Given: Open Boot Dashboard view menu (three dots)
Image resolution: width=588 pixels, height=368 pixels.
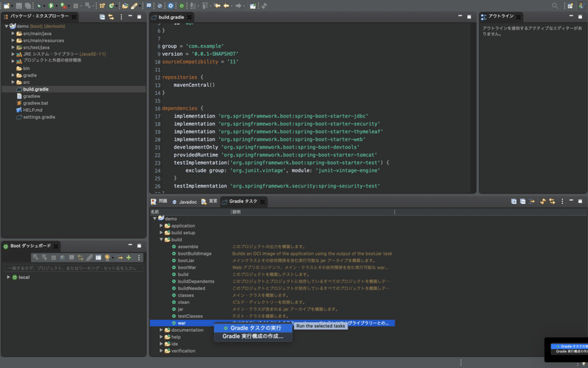Looking at the screenshot, I should (139, 258).
